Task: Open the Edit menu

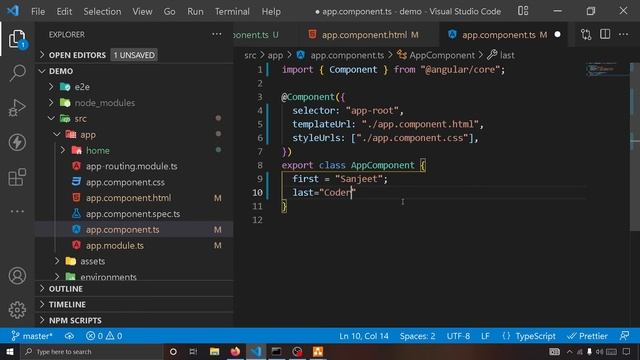Action: coord(64,11)
